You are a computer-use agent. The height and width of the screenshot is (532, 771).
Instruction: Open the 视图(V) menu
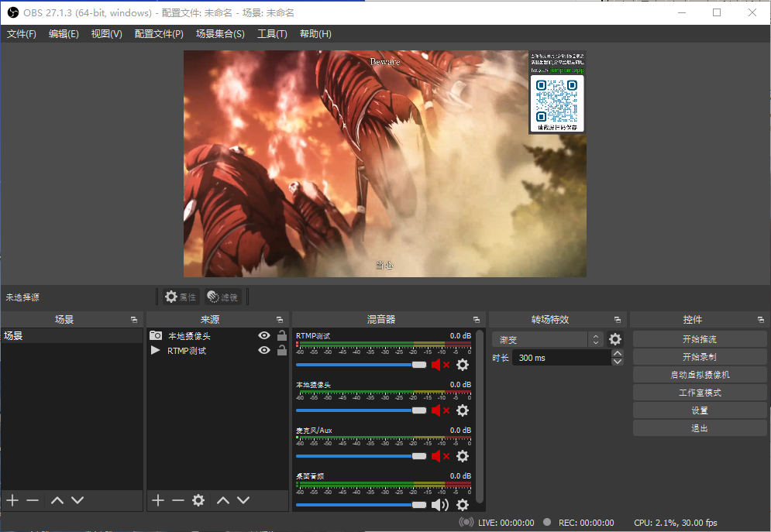click(107, 34)
